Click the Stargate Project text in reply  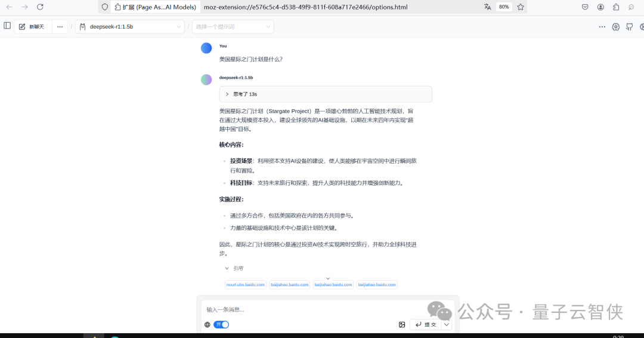click(x=290, y=111)
